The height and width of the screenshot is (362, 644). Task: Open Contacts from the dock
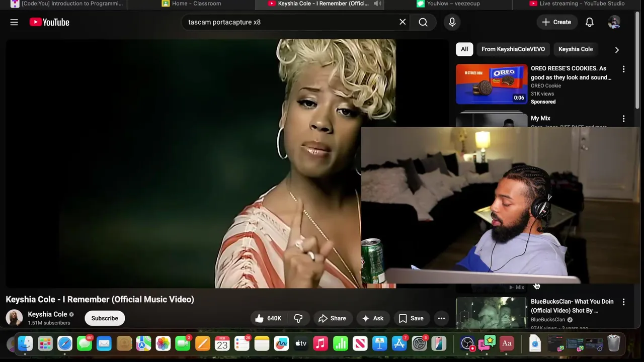(124, 344)
